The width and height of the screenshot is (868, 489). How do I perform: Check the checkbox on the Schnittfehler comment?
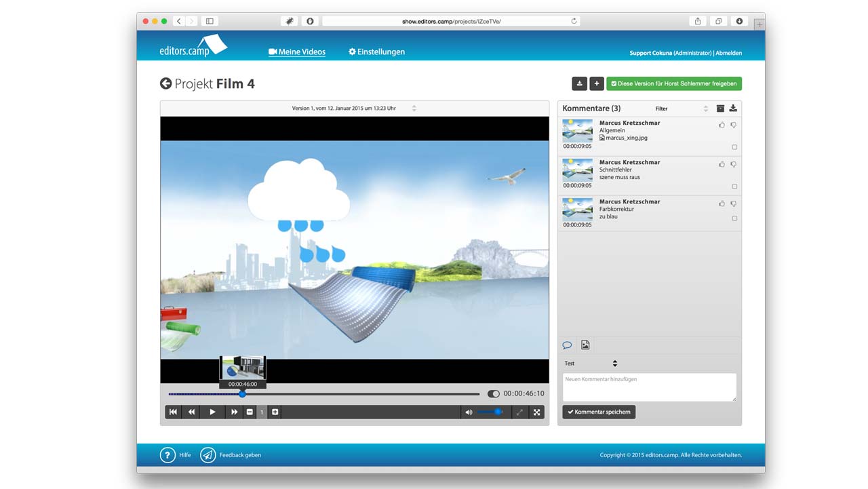734,187
